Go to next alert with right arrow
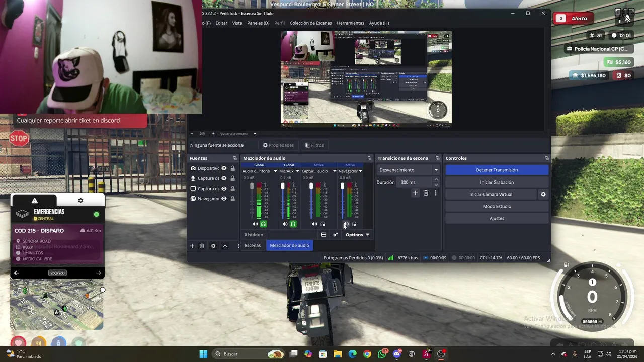Image resolution: width=644 pixels, height=362 pixels. (x=99, y=273)
